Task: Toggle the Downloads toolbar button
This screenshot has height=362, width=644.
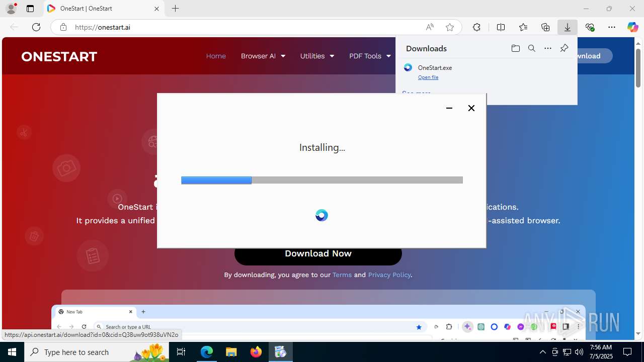Action: [x=568, y=27]
